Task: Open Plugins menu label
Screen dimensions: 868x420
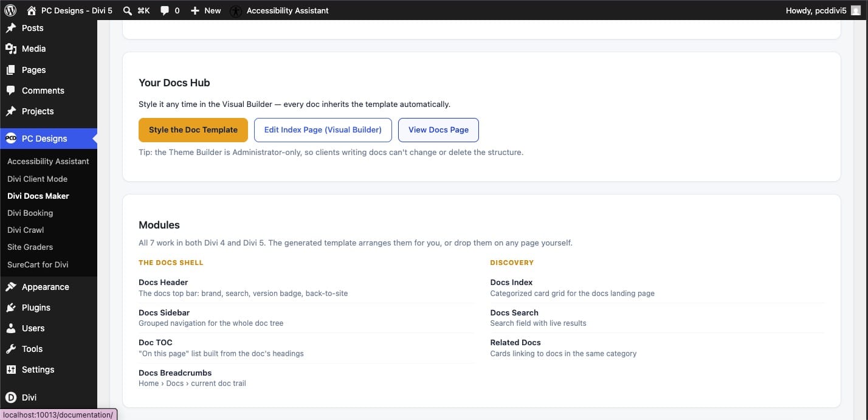Action: click(x=36, y=308)
